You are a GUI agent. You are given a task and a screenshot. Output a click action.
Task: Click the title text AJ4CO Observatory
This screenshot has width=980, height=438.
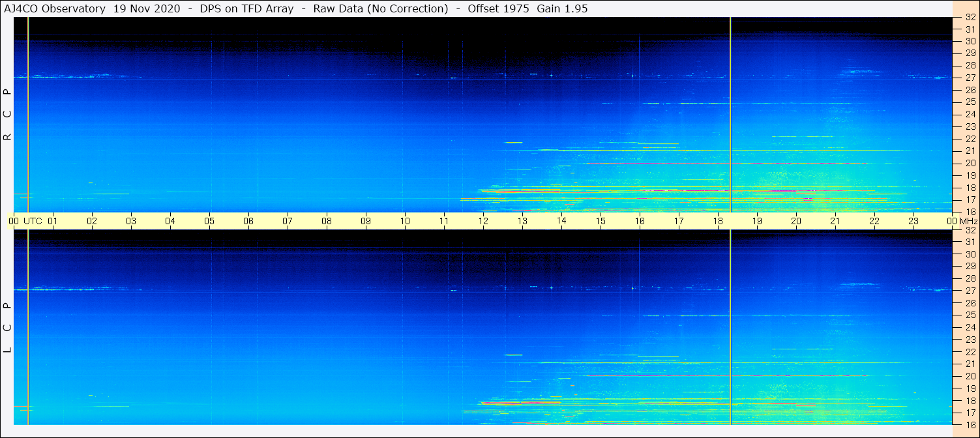pos(55,8)
